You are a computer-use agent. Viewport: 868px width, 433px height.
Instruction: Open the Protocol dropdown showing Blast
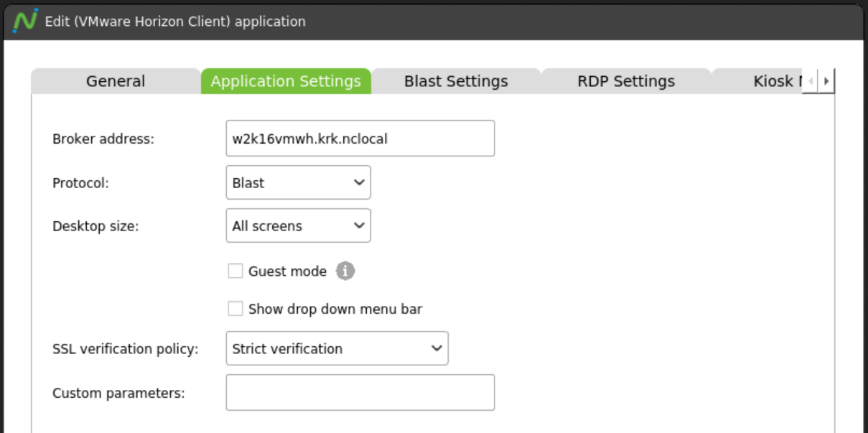coord(298,182)
